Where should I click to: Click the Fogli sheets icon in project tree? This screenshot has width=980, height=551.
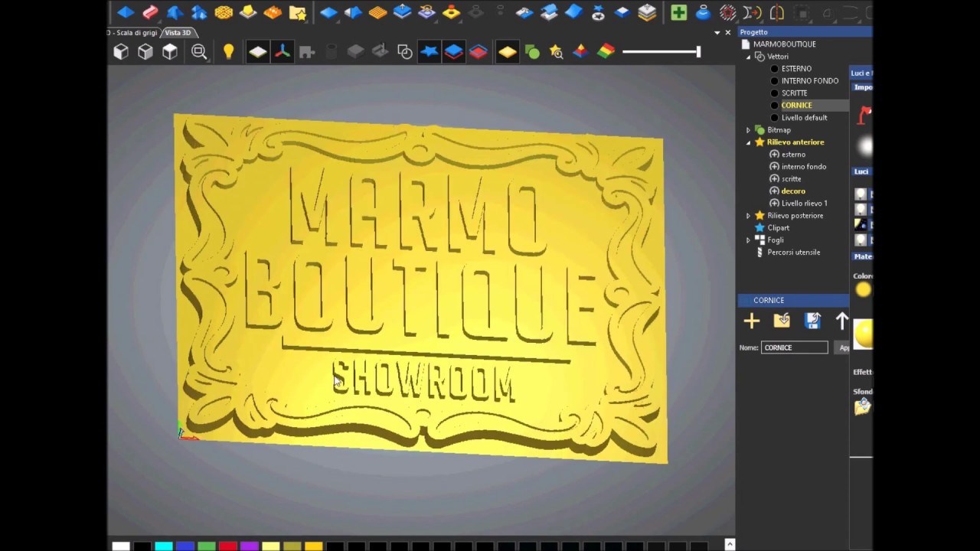coord(759,240)
